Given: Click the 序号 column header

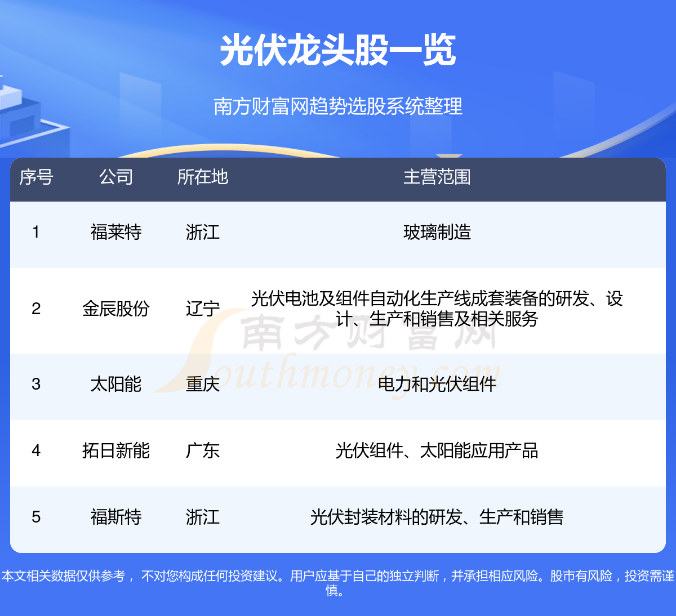Looking at the screenshot, I should [x=36, y=177].
